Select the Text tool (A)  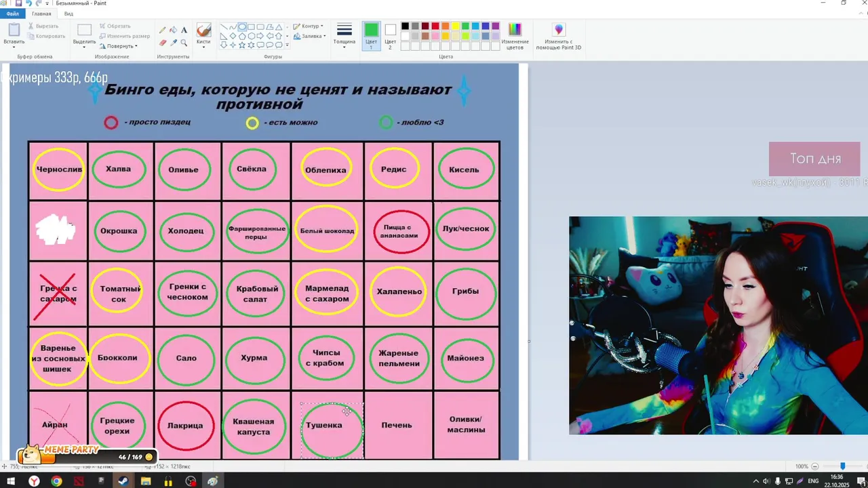(x=184, y=30)
